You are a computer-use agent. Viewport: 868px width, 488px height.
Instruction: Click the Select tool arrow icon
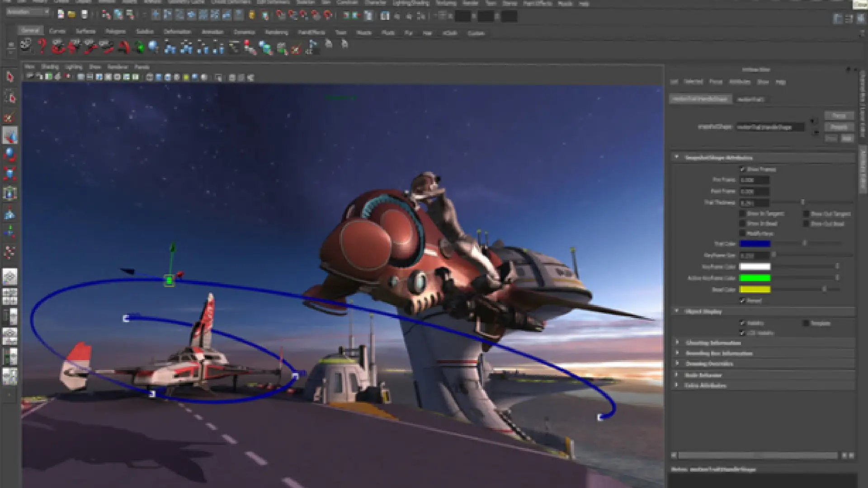point(10,77)
